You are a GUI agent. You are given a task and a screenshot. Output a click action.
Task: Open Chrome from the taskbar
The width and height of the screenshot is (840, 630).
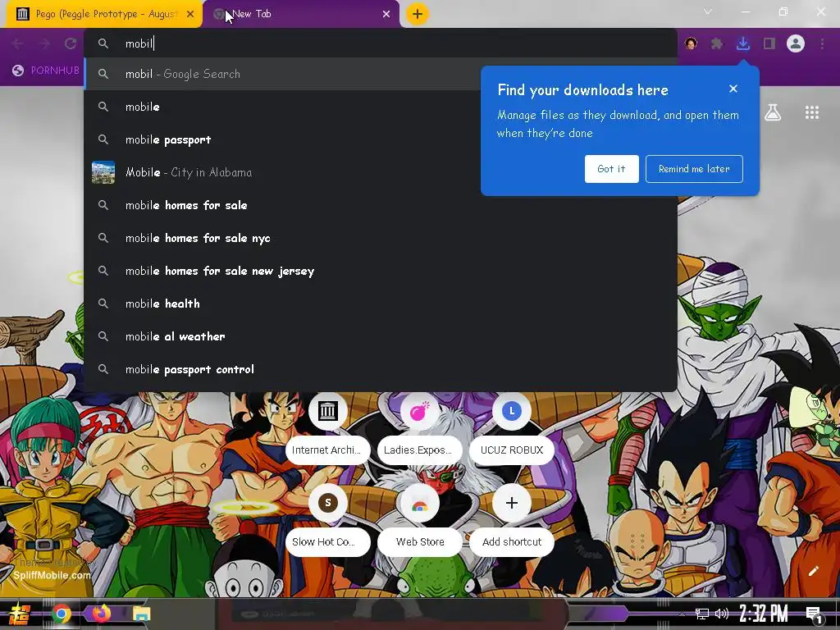pos(61,614)
